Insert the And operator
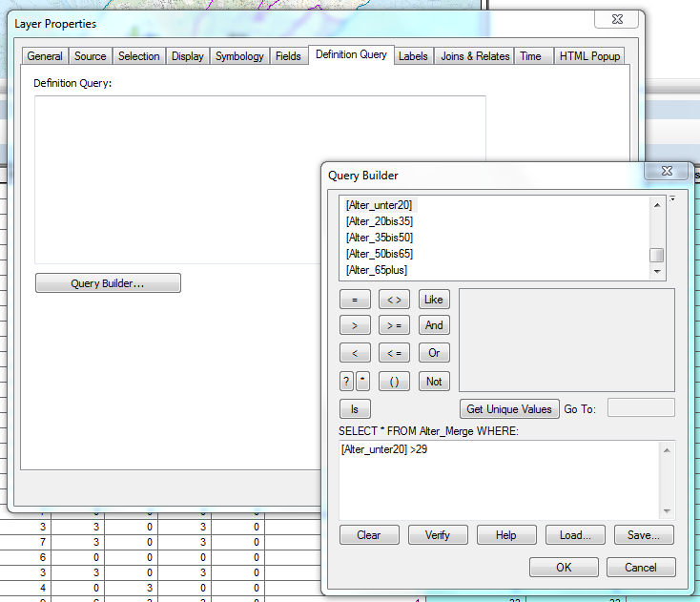Viewport: 700px width, 602px height. [434, 325]
